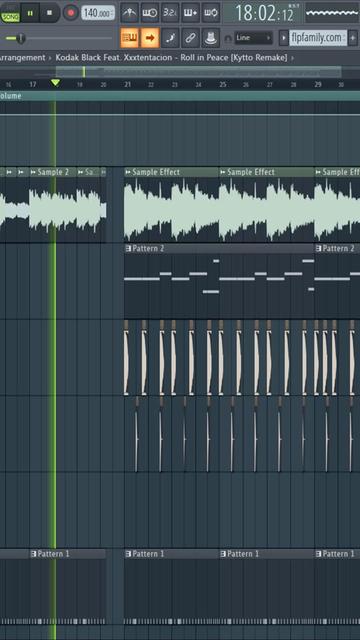Open clip menu of third Sample Effect
Viewport: 360px width, 640px height.
(x=318, y=172)
